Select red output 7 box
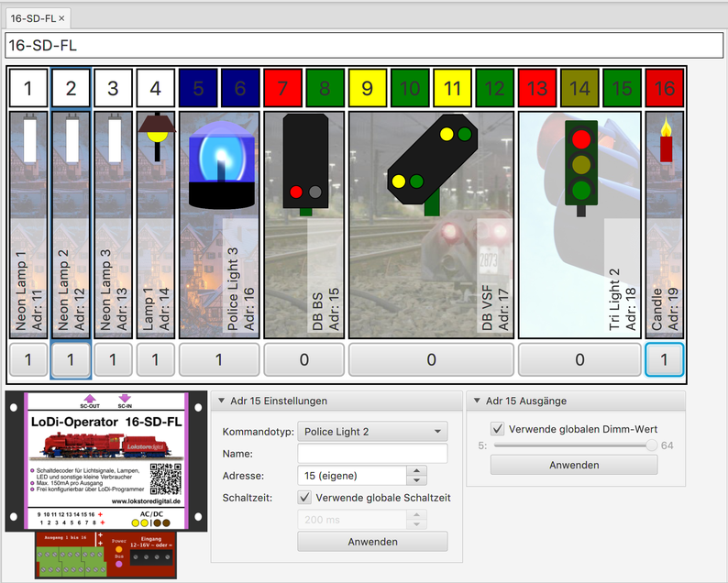This screenshot has width=728, height=583. [282, 88]
